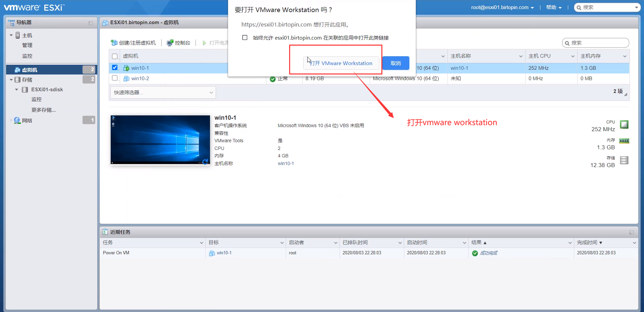Click the ESXi01-sdisk datastore icon
This screenshot has height=312, width=644.
25,90
